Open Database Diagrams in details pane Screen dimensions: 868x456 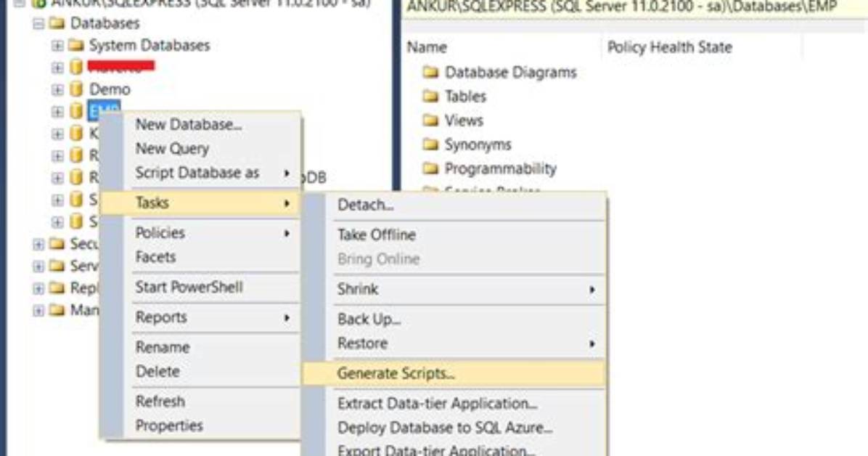[510, 73]
